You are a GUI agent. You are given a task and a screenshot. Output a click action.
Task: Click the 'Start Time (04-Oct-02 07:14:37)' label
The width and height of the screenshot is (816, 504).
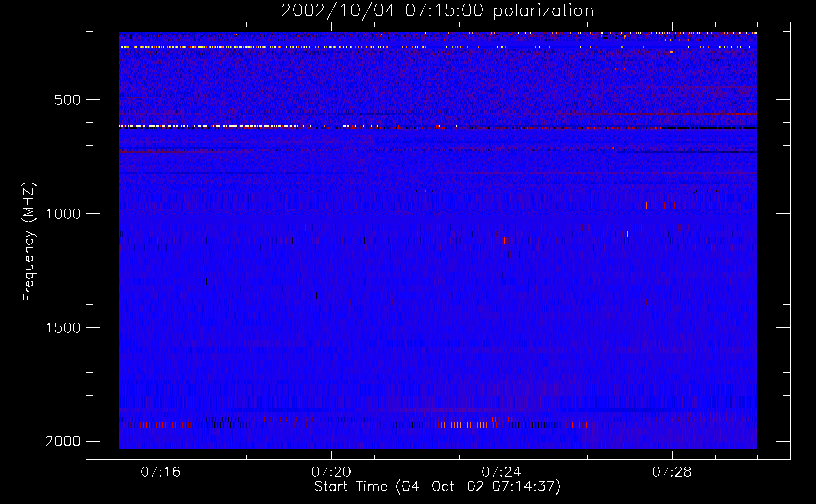tap(437, 487)
